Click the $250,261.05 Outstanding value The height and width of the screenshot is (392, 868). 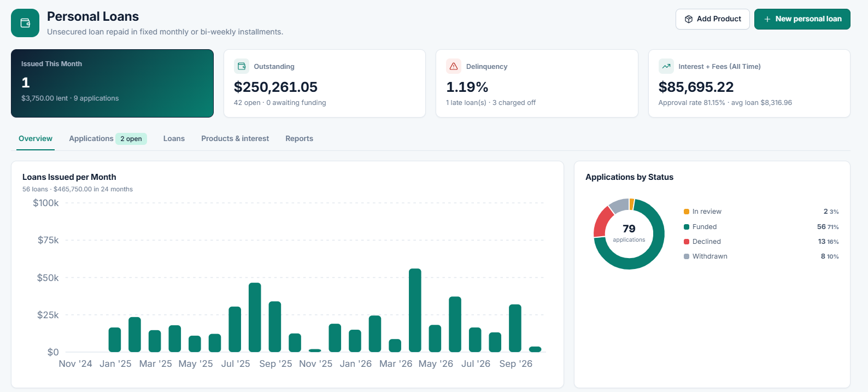[275, 87]
